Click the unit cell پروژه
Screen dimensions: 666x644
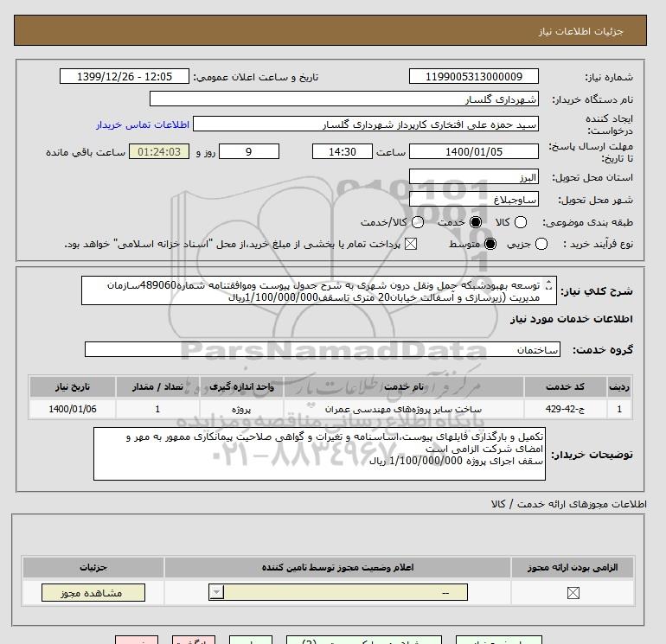pos(241,409)
